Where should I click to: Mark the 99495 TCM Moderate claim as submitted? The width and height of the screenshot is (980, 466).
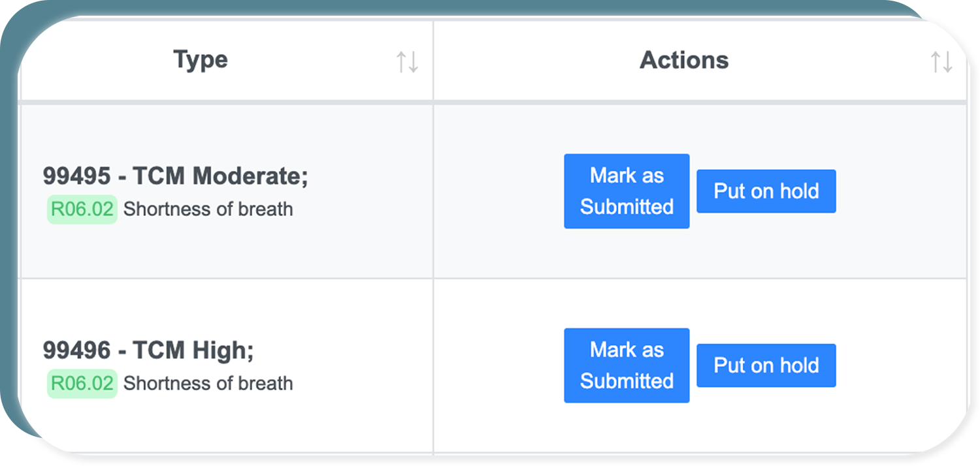tap(627, 191)
